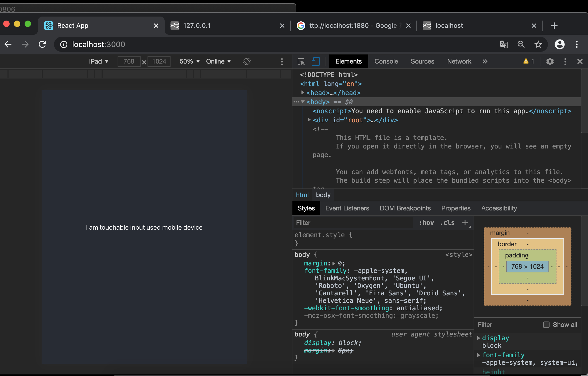Reload the localhost page
Viewport: 588px width, 376px height.
point(42,44)
